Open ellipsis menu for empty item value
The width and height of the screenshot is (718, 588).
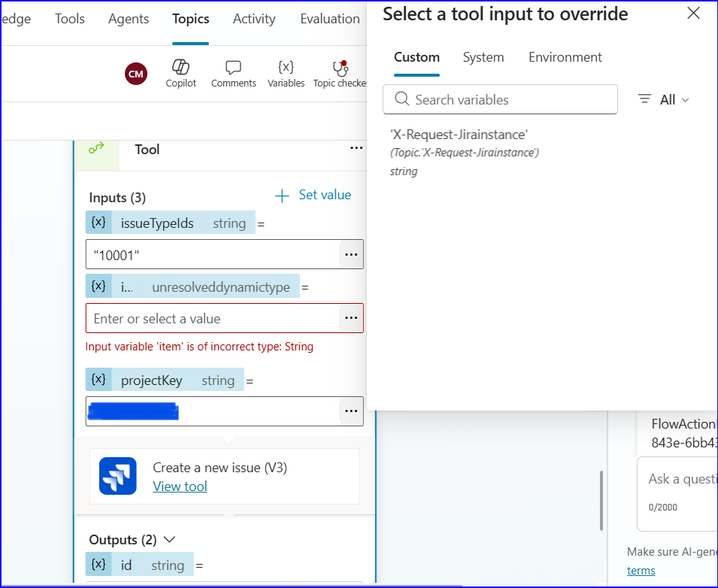click(351, 318)
